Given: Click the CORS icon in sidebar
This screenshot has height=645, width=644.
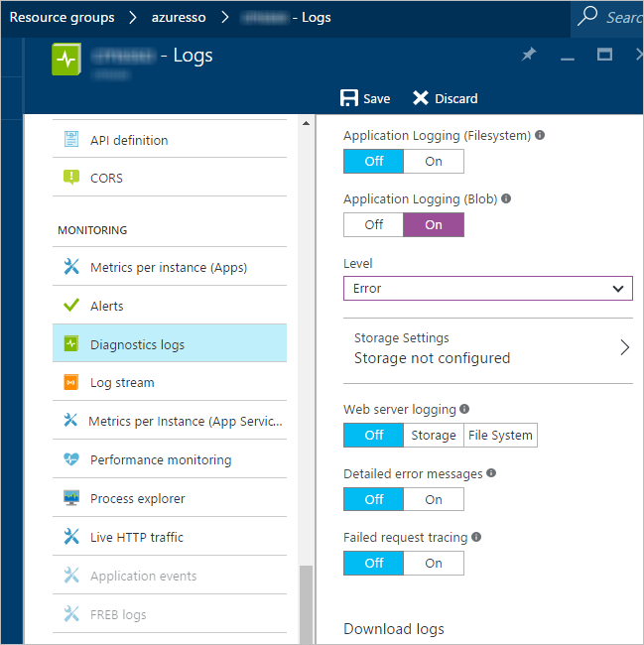Looking at the screenshot, I should (70, 178).
